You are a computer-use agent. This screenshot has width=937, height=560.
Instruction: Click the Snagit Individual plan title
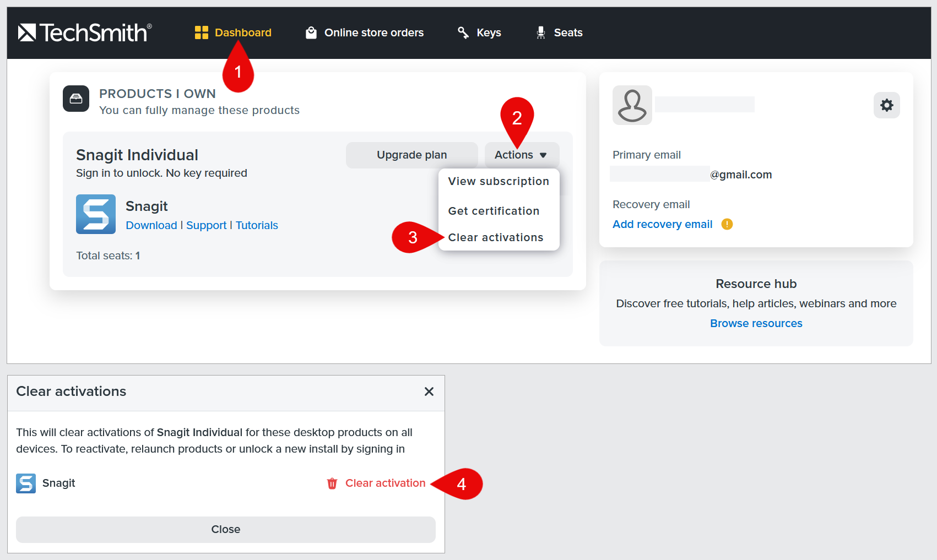pos(137,155)
